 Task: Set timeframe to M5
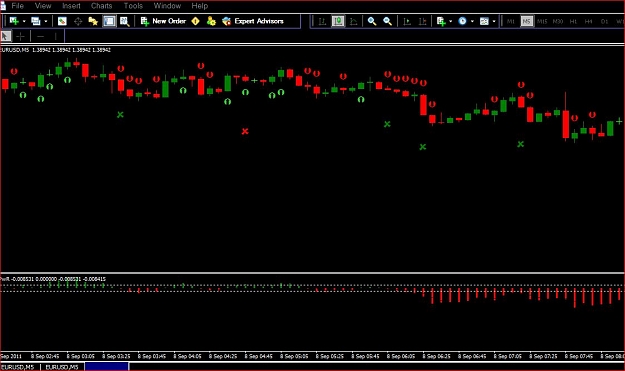pyautogui.click(x=527, y=21)
